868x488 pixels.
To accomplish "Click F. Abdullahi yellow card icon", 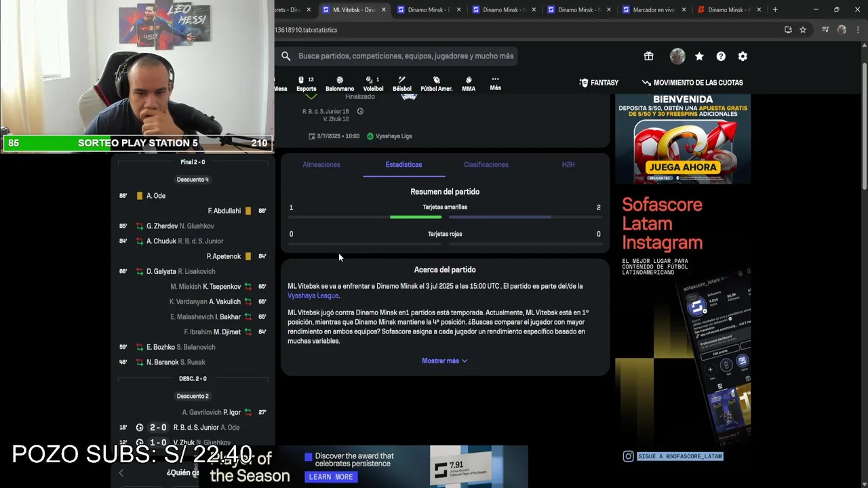I will tap(248, 211).
